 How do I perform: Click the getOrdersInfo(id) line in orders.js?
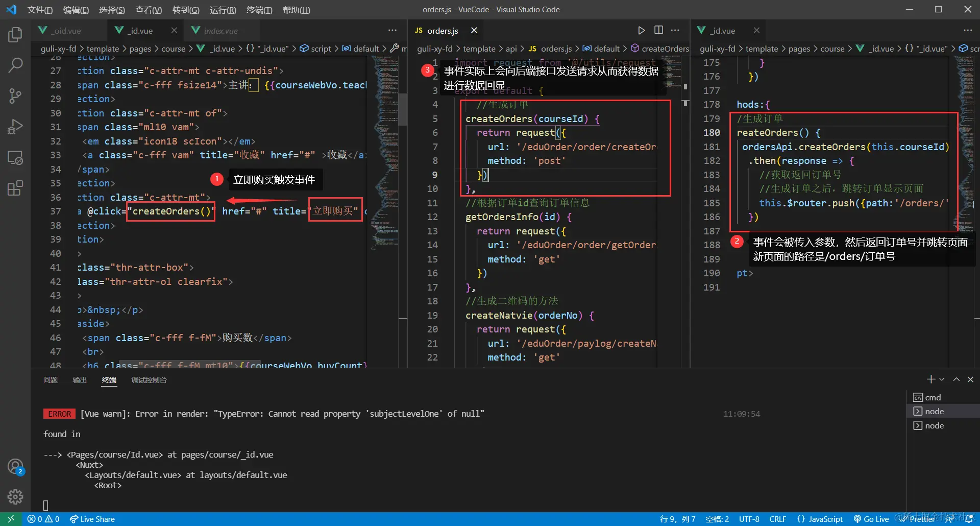(519, 217)
